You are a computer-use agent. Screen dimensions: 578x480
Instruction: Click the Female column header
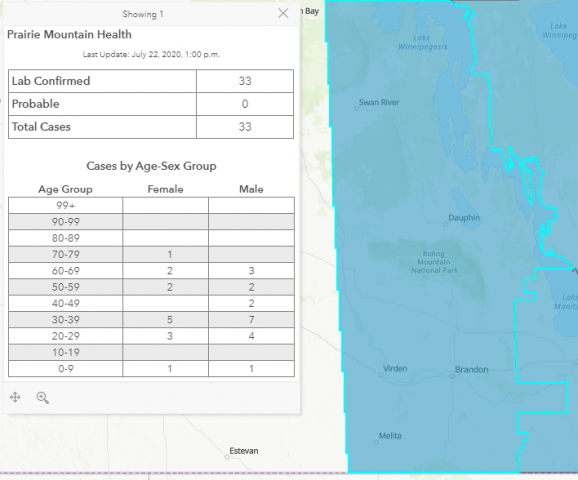(165, 189)
